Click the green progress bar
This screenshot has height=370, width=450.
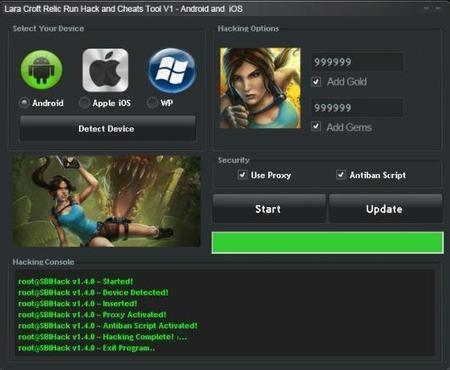327,243
